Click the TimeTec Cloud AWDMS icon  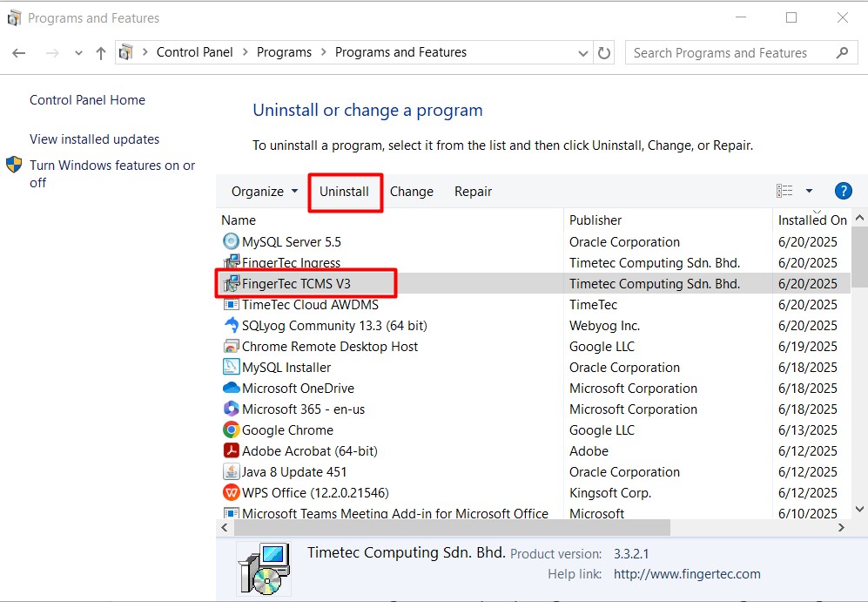[231, 305]
